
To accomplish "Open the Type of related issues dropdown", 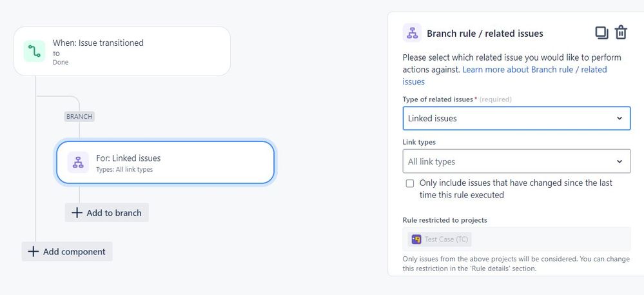I will click(x=516, y=119).
